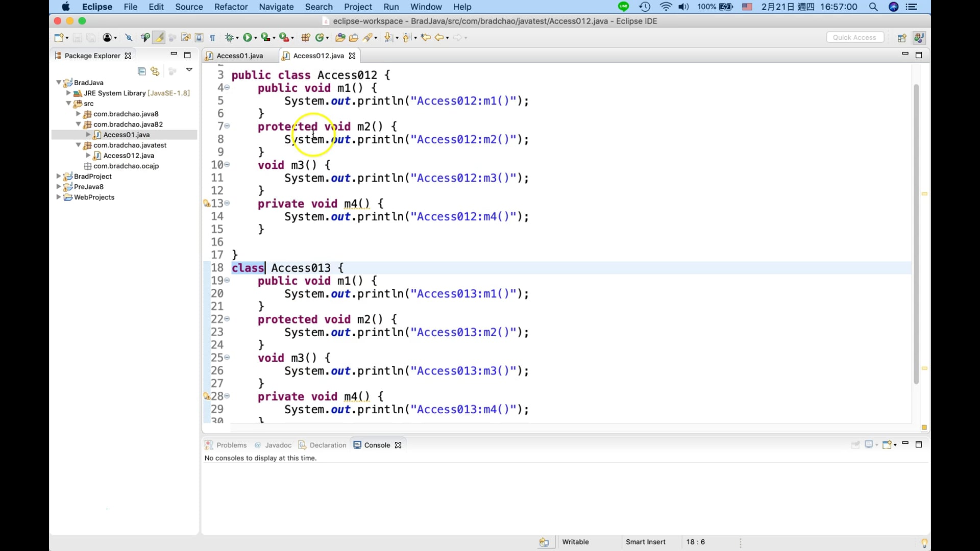Viewport: 980px width, 551px height.
Task: Open the Refactor menu
Action: 231,7
